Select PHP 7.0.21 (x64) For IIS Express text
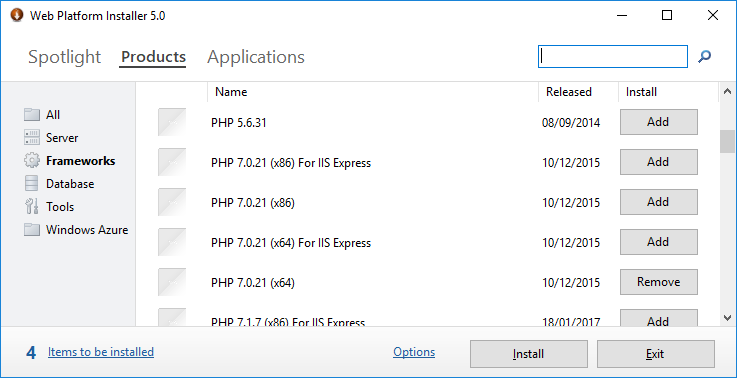Image resolution: width=737 pixels, height=378 pixels. pyautogui.click(x=291, y=243)
